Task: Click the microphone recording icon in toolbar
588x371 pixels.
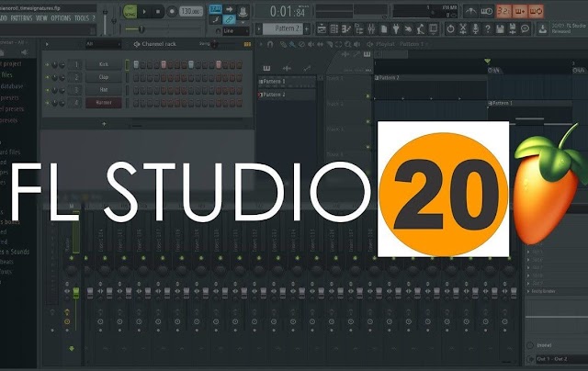Action: pyautogui.click(x=476, y=28)
